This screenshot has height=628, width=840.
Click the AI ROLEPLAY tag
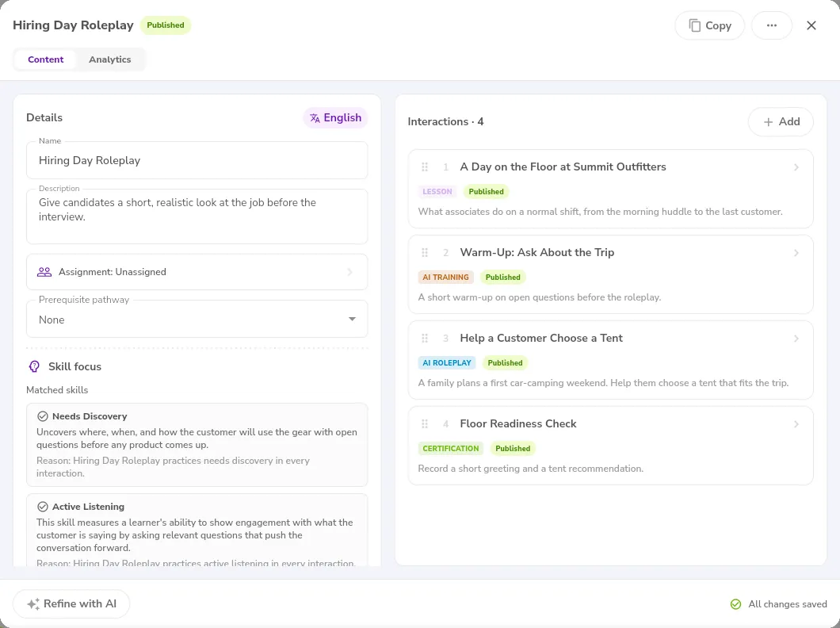pos(447,362)
